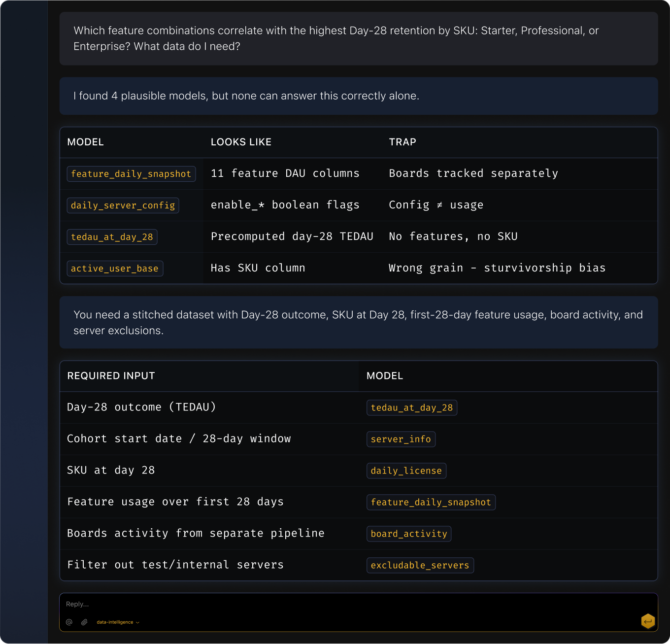The width and height of the screenshot is (670, 644).
Task: Click the TRAP column header
Action: click(x=402, y=142)
